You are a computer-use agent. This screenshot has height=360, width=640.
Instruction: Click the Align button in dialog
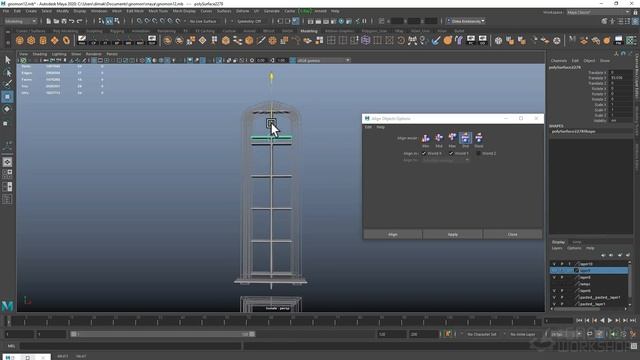(x=393, y=235)
